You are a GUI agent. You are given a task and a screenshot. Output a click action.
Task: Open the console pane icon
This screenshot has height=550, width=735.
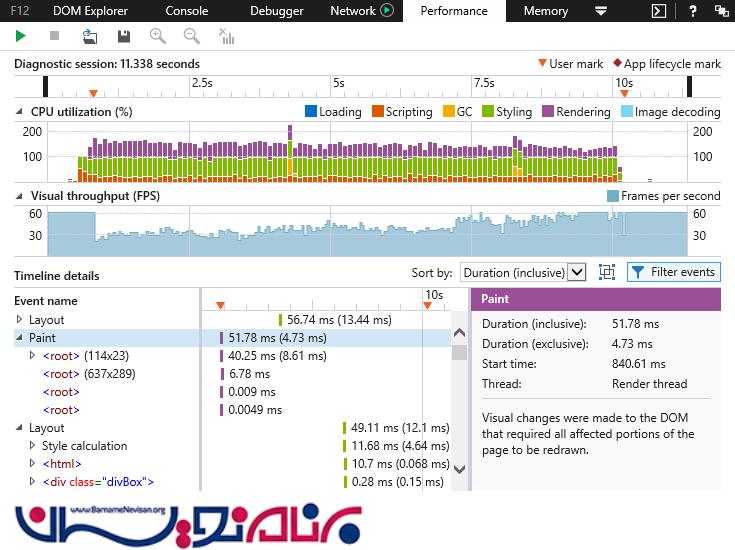658,11
